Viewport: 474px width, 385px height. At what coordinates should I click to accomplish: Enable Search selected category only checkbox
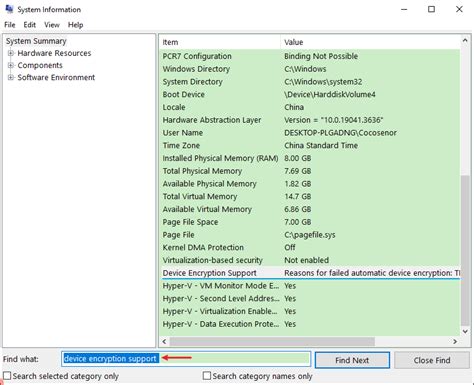click(x=7, y=376)
